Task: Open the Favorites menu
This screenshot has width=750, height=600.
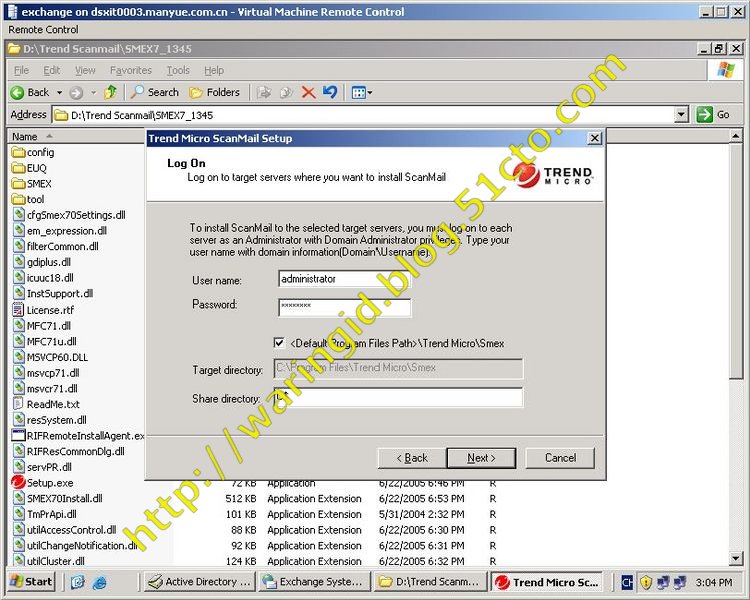Action: [x=131, y=71]
